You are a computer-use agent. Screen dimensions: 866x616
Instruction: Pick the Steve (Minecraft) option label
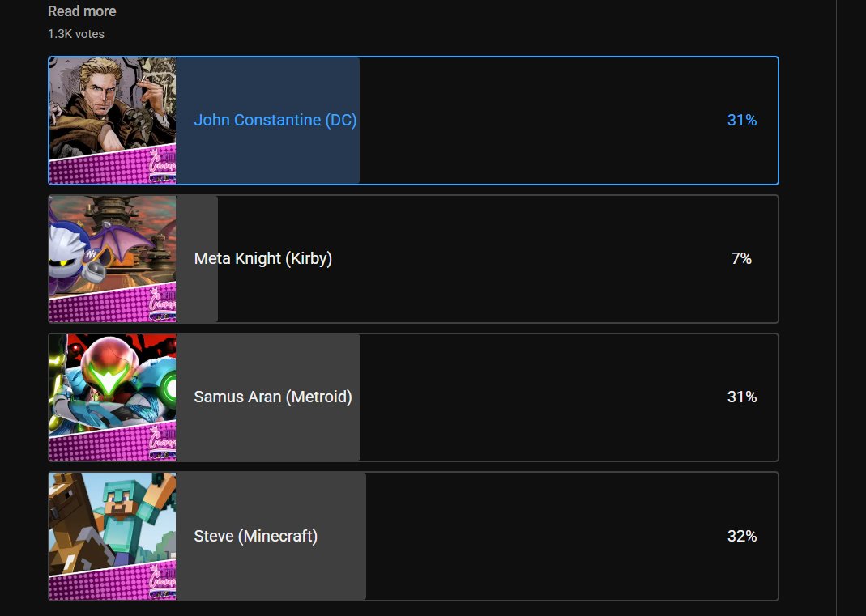click(x=256, y=536)
